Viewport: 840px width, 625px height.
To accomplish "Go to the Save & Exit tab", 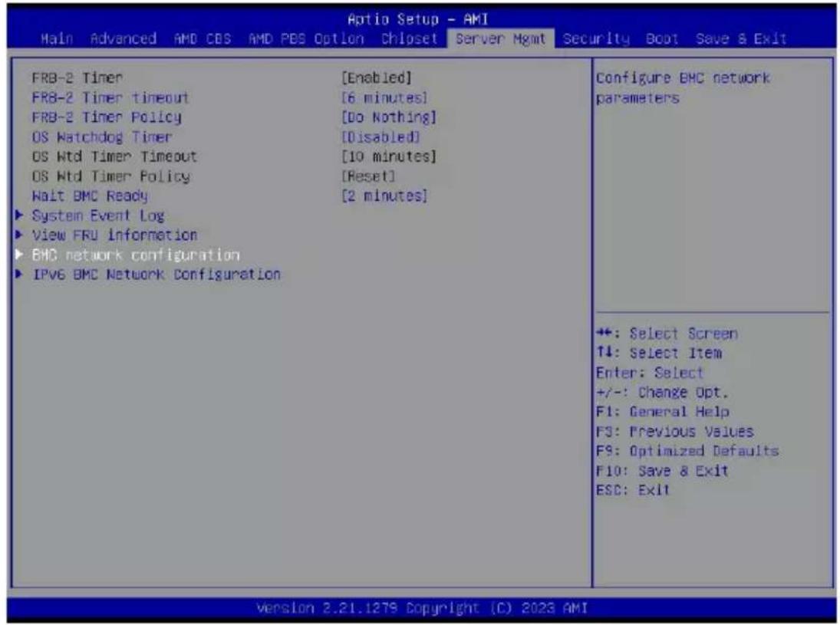I will click(x=741, y=38).
